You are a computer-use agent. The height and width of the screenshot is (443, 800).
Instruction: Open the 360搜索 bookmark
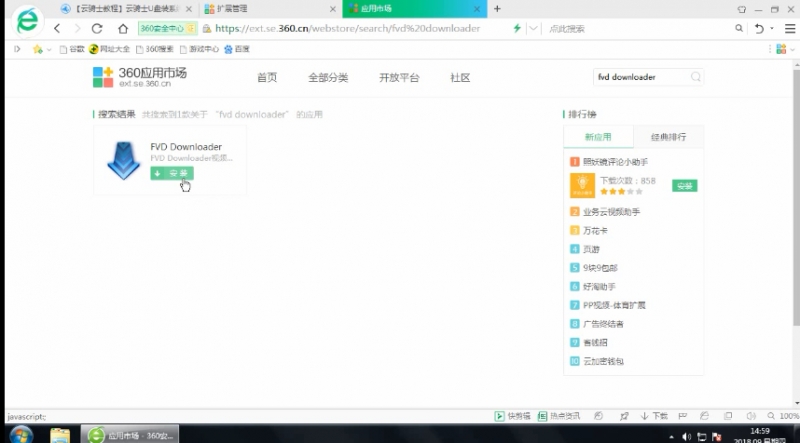[155, 49]
